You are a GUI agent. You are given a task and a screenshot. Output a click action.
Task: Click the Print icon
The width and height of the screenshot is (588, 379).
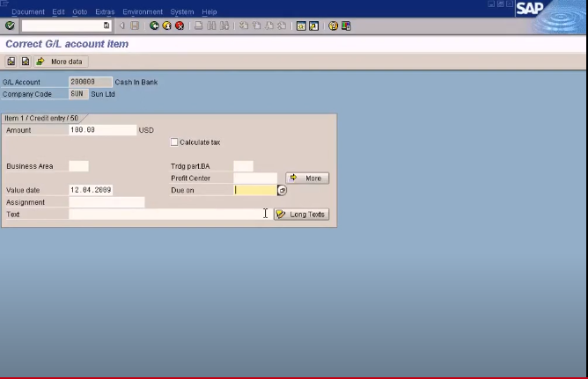[x=199, y=26]
